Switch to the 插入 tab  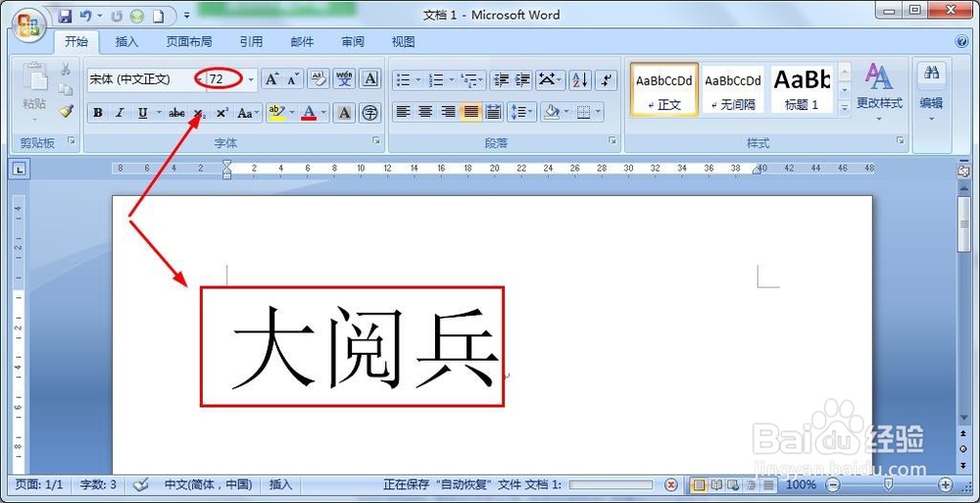[x=126, y=42]
